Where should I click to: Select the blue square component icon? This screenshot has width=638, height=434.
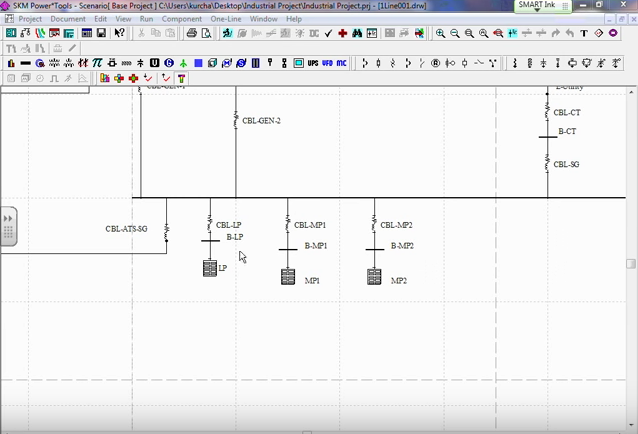[x=199, y=63]
